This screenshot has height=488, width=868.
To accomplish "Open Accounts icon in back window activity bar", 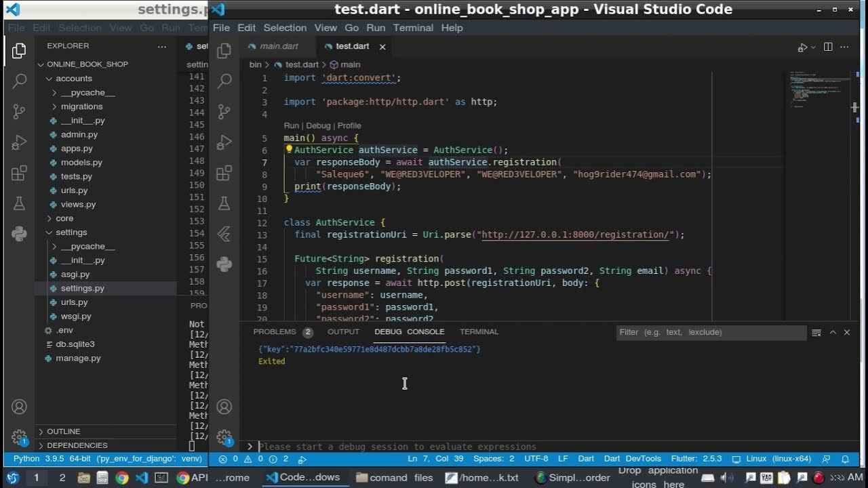I will pyautogui.click(x=19, y=407).
